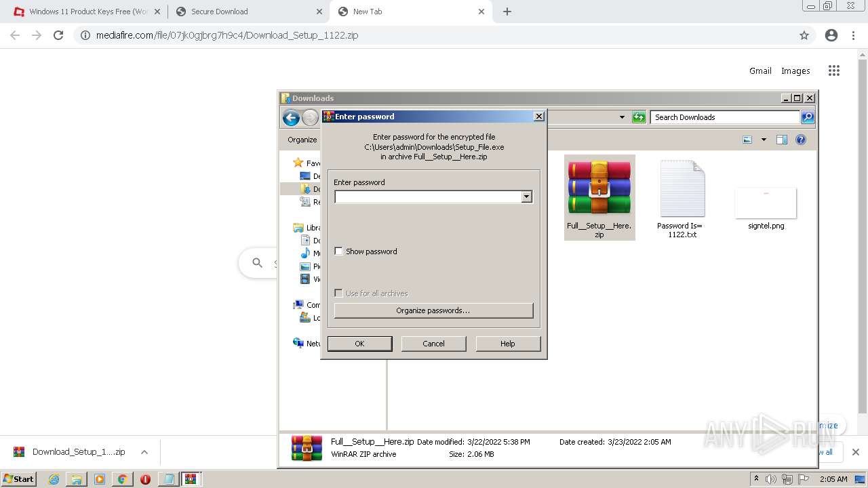
Task: Open Gmail link on New Tab page
Action: point(760,70)
